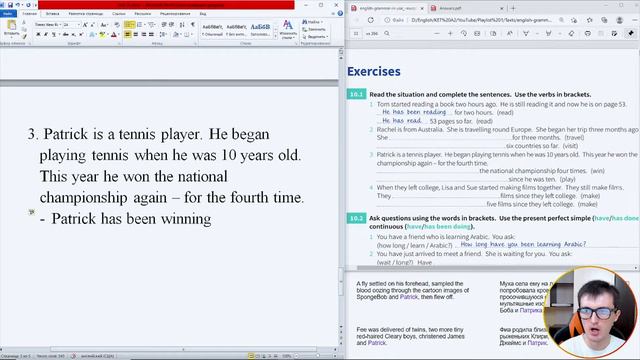
Task: Switch to Word Insert tab
Action: click(x=52, y=13)
